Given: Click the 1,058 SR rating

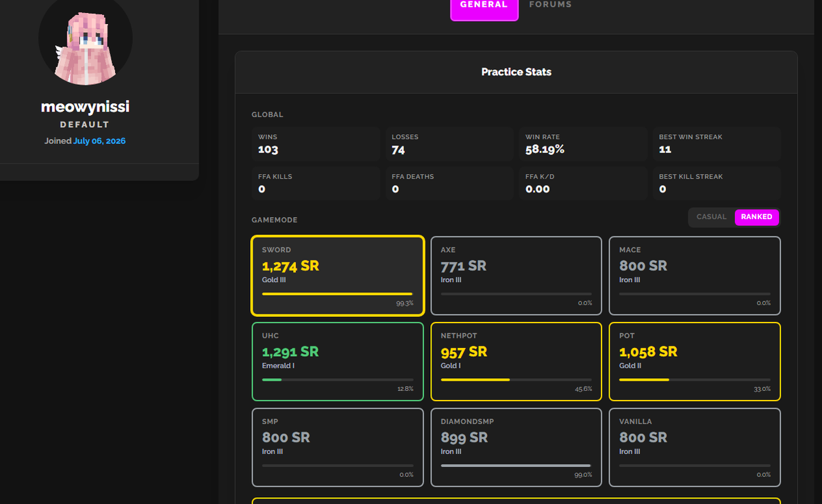Looking at the screenshot, I should click(x=648, y=352).
